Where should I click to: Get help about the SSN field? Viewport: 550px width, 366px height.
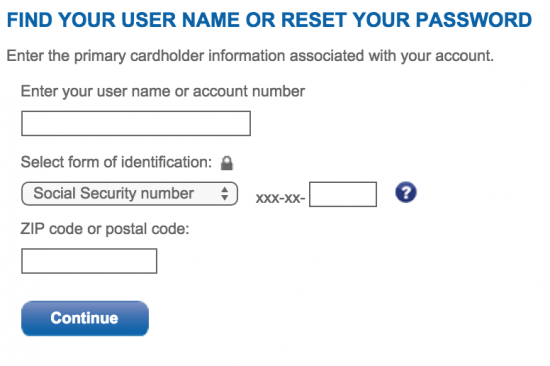tap(406, 192)
